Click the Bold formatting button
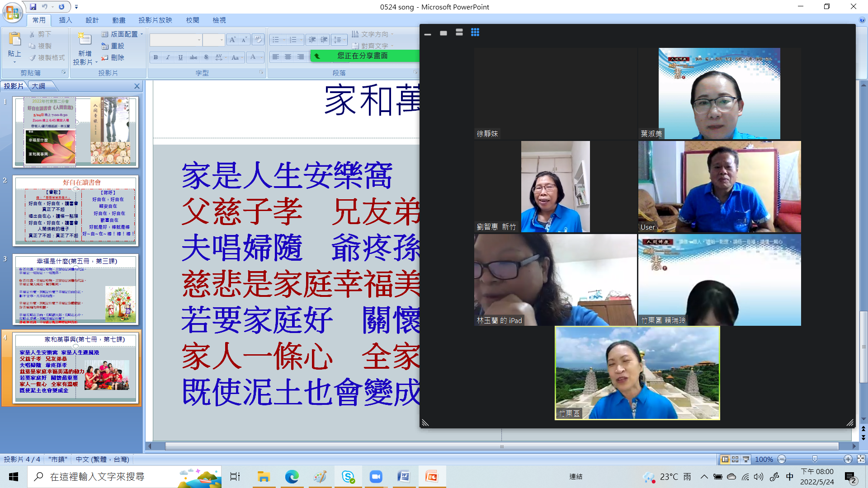The width and height of the screenshot is (868, 488). pyautogui.click(x=156, y=57)
